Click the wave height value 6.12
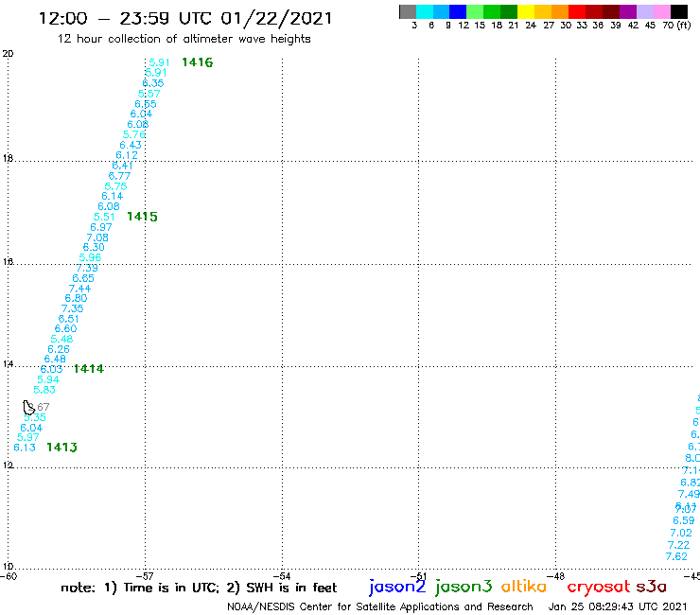This screenshot has height=615, width=700. pyautogui.click(x=127, y=155)
